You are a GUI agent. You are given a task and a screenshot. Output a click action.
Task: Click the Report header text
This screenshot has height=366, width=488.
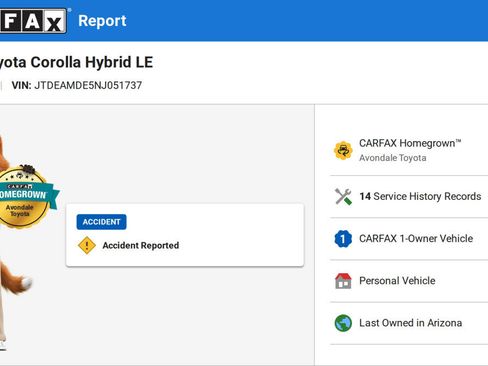tap(102, 21)
